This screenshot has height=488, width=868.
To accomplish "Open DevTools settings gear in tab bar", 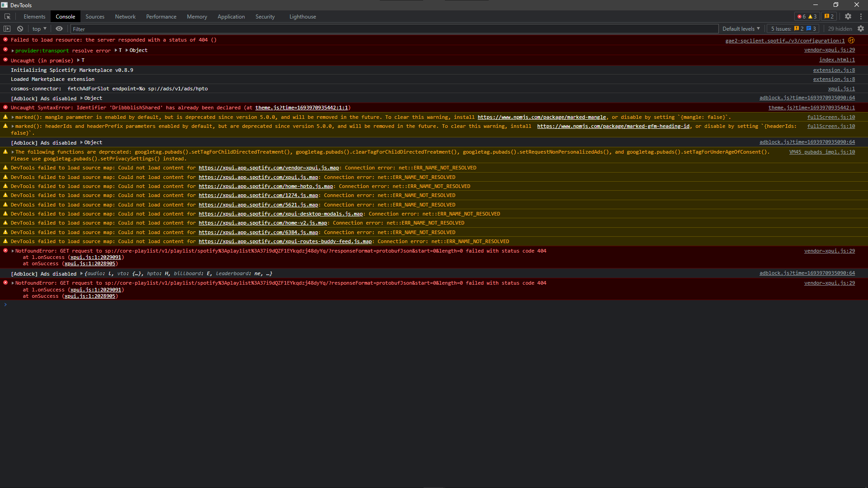I will (848, 17).
